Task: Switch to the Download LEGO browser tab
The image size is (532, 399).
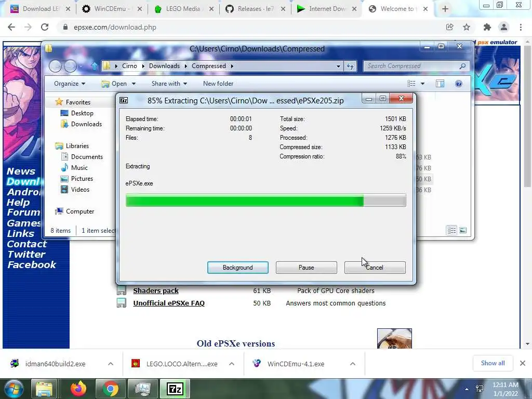Action: 40,9
